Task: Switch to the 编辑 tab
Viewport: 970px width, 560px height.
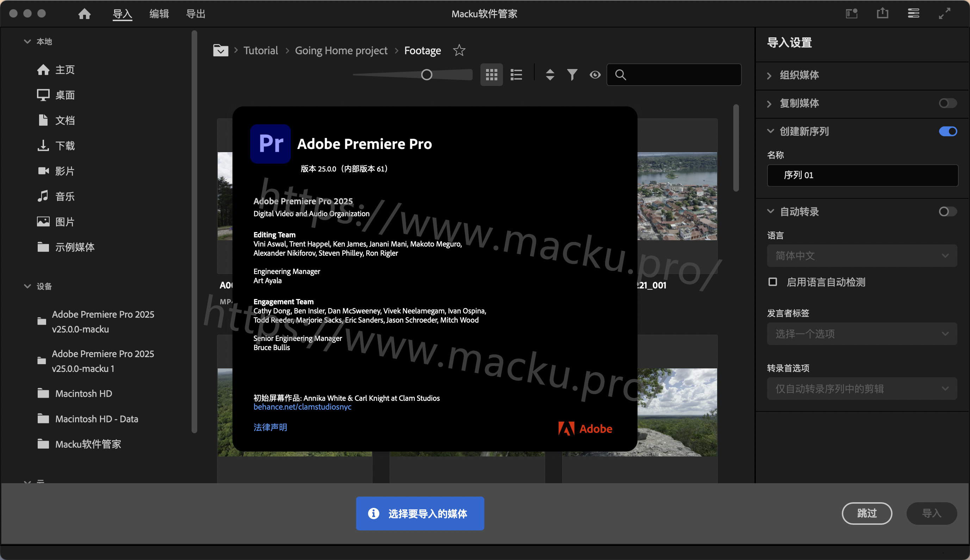Action: point(159,14)
